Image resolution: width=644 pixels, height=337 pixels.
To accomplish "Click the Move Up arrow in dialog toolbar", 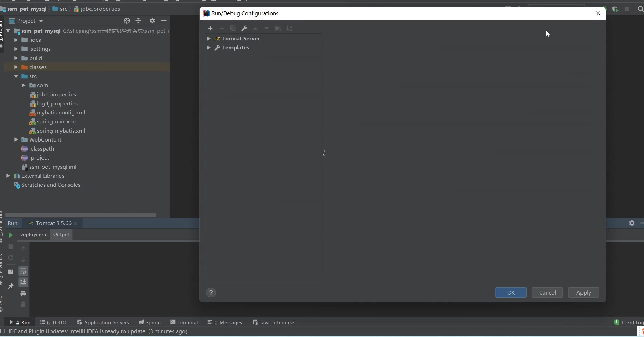I will [255, 28].
